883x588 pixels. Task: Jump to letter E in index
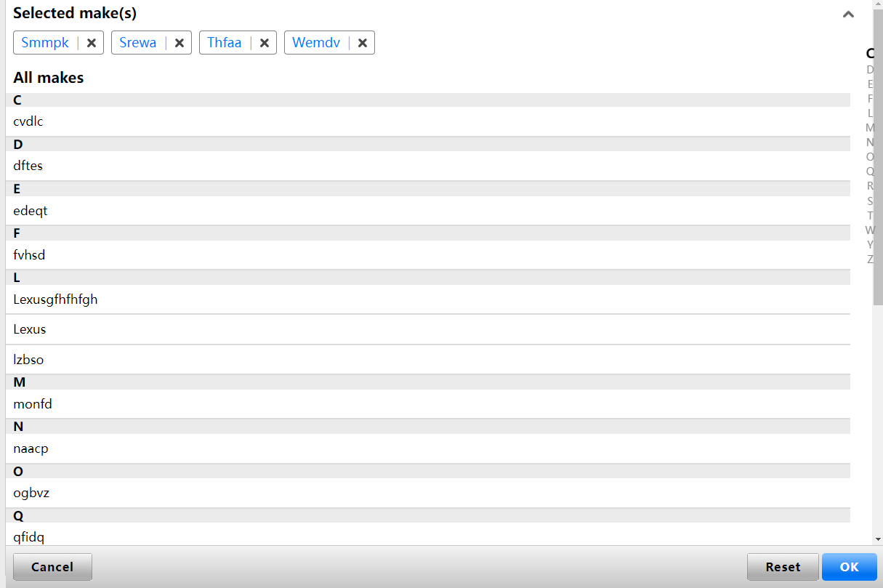870,84
